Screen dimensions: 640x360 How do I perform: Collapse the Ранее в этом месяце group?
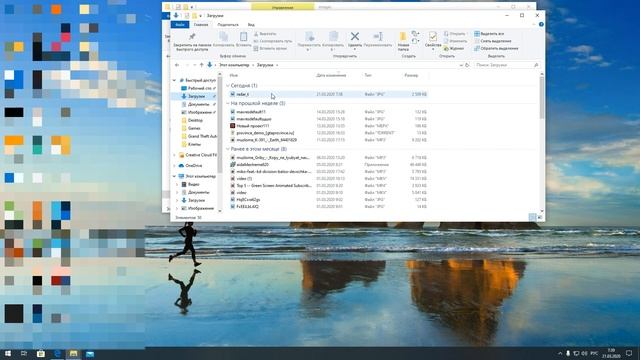[228, 149]
